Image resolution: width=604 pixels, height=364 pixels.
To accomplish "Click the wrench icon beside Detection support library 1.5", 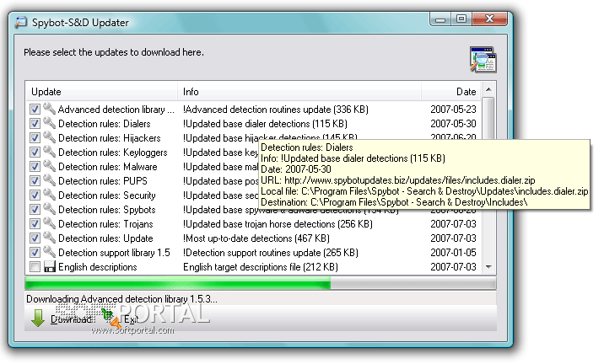I will point(49,252).
